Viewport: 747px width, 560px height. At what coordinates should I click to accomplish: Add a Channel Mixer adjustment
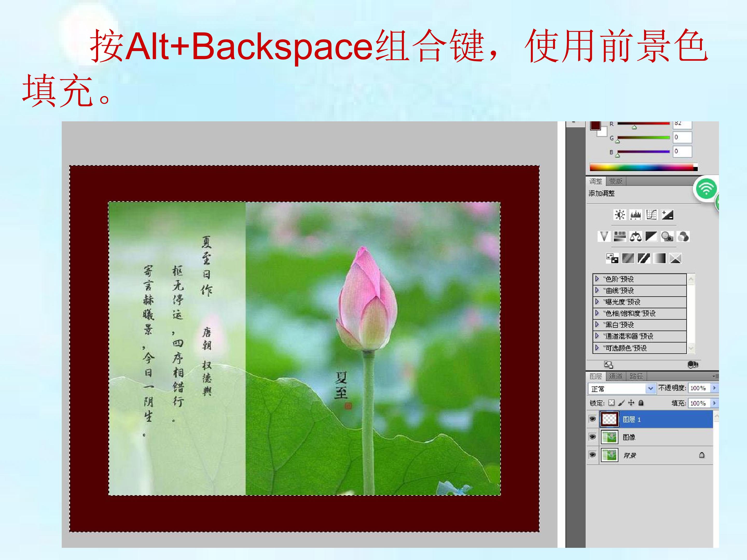pos(683,236)
